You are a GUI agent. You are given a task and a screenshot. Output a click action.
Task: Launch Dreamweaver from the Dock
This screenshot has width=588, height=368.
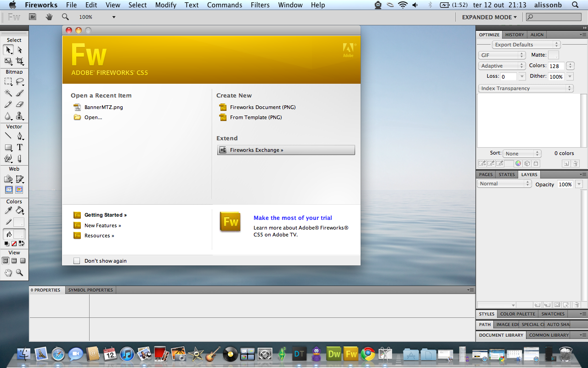pyautogui.click(x=334, y=354)
